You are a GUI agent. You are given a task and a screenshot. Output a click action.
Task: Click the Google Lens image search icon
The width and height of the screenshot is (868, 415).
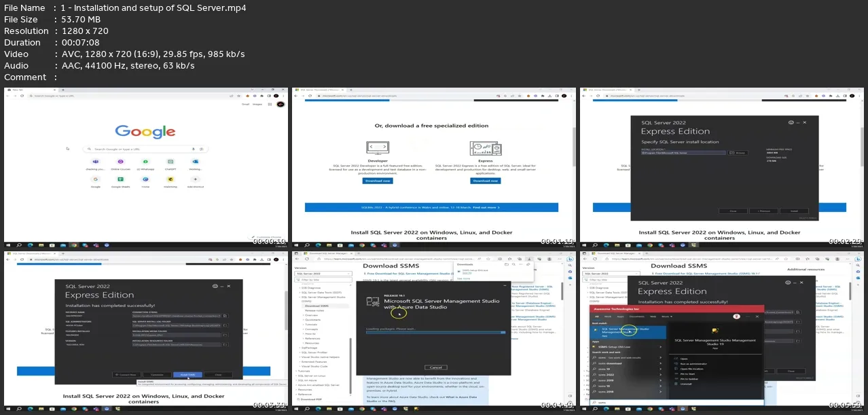201,149
